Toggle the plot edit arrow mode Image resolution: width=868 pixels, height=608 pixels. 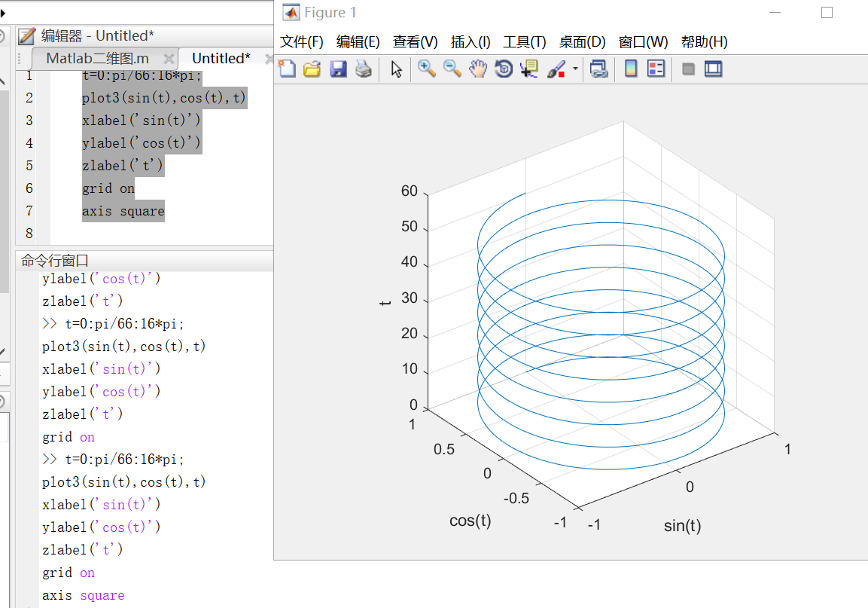point(395,69)
